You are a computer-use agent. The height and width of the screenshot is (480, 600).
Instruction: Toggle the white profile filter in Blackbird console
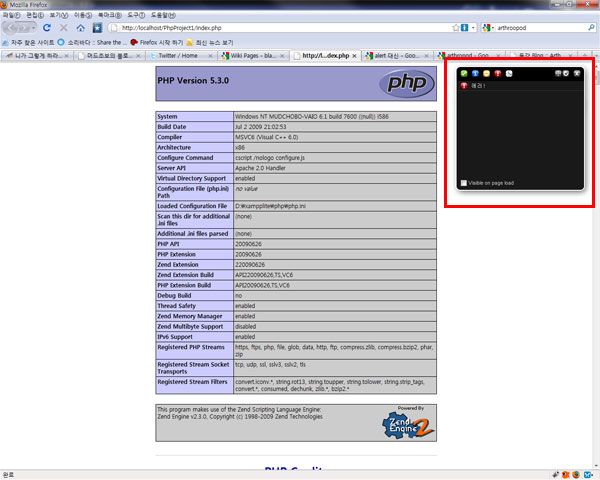[509, 73]
